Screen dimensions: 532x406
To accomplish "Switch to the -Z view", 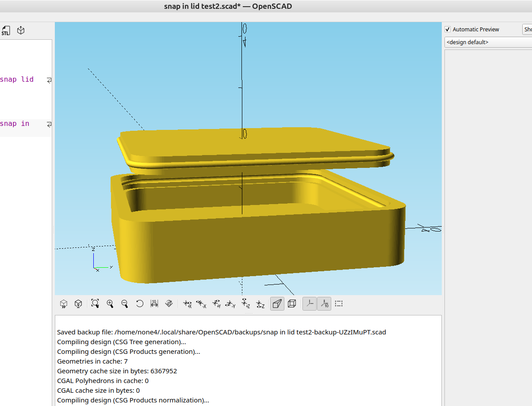I will (x=260, y=304).
